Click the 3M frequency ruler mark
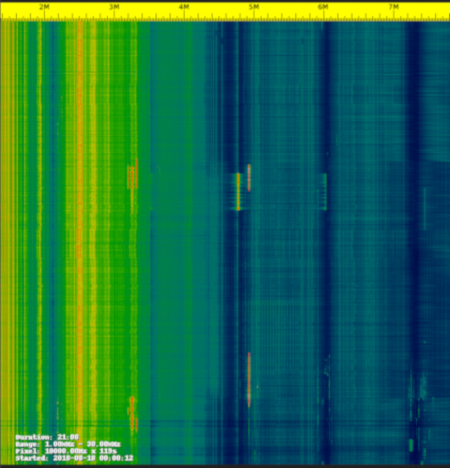Viewport: 450px width, 468px height. click(114, 7)
